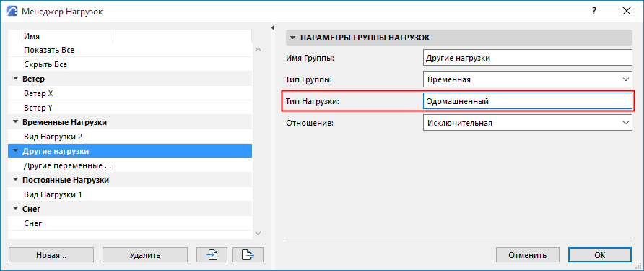Click the Имя column header
The image size is (644, 271).
click(67, 36)
